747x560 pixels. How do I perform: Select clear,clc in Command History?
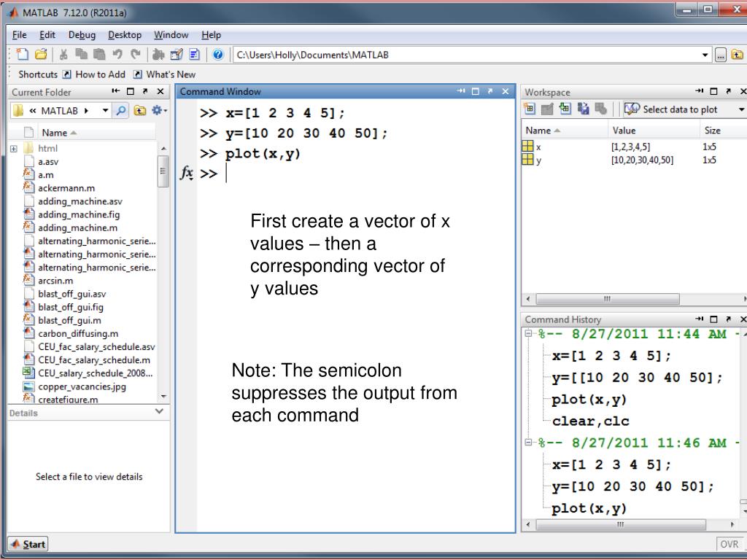coord(590,421)
